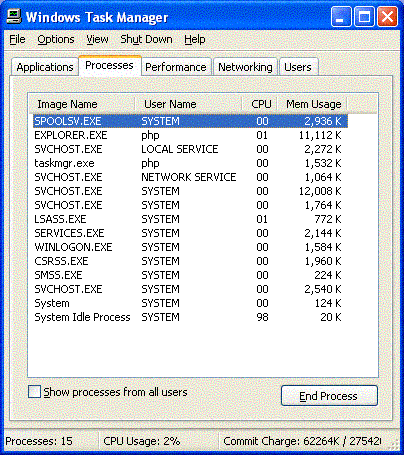The height and width of the screenshot is (455, 404).
Task: Maximize the Task Manager window
Action: point(364,17)
